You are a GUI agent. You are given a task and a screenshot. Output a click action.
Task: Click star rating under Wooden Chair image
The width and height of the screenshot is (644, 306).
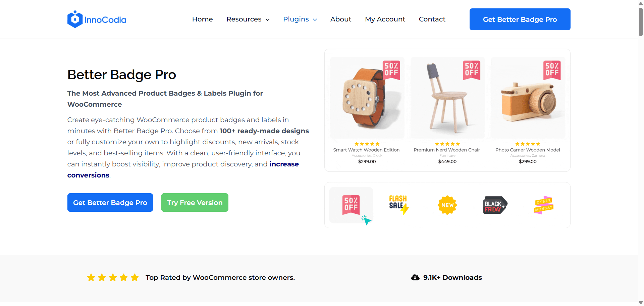[447, 144]
